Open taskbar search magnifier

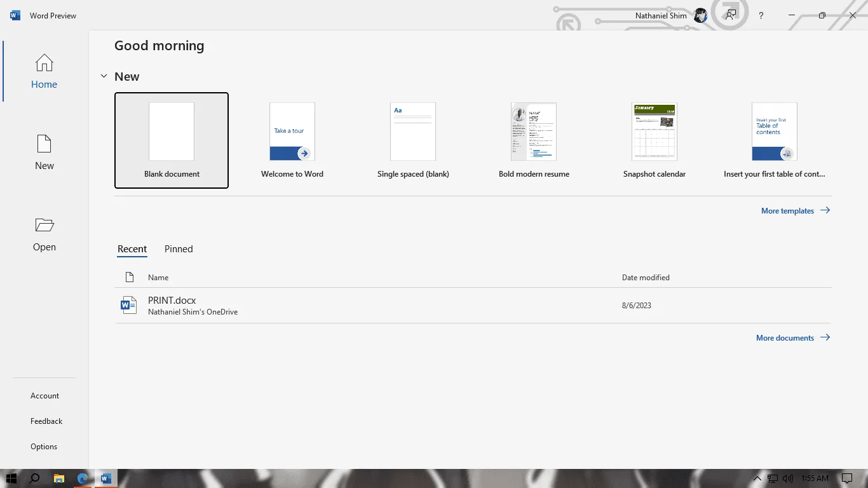[x=35, y=478]
